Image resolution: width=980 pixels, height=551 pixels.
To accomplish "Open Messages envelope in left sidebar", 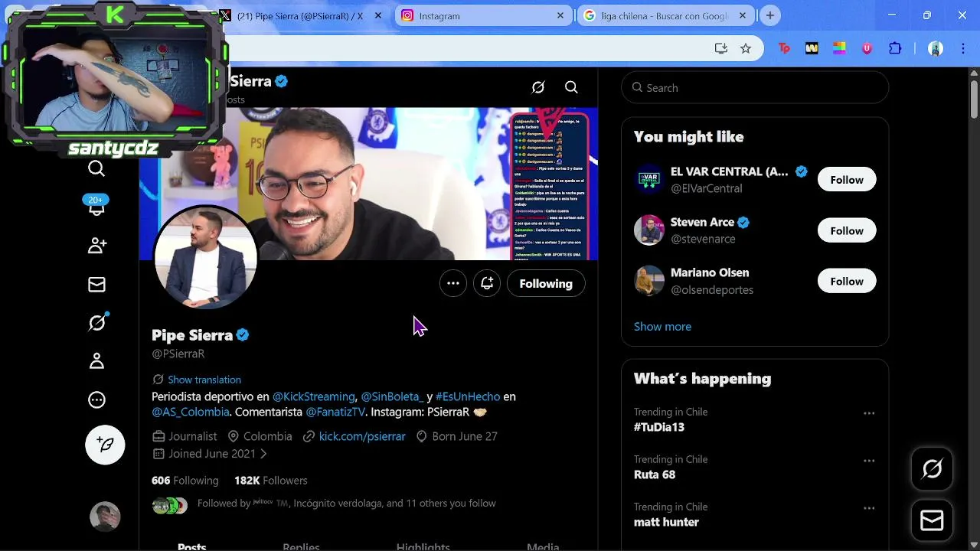I will (96, 285).
